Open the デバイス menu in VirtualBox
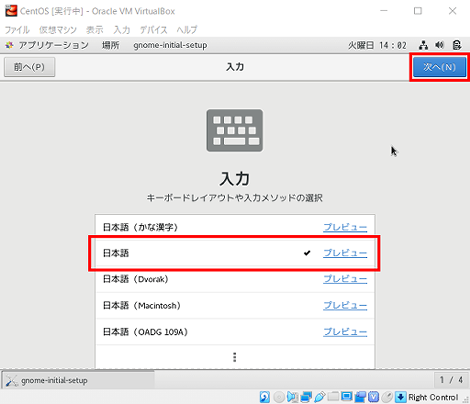 tap(153, 30)
